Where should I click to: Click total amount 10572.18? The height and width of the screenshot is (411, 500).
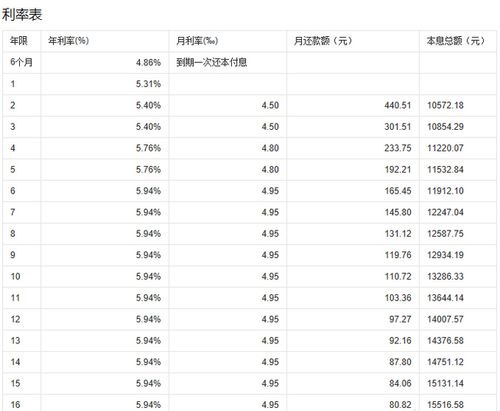click(x=445, y=105)
